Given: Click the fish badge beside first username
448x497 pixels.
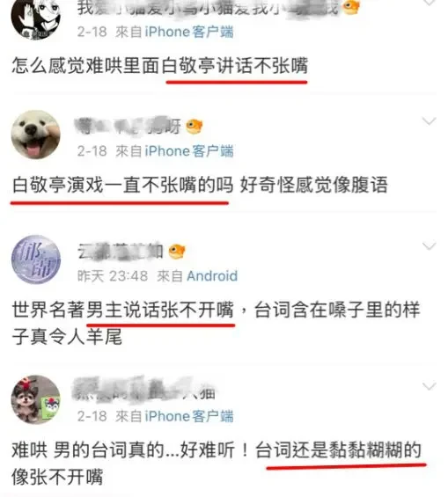Looking at the screenshot, I should point(351,7).
